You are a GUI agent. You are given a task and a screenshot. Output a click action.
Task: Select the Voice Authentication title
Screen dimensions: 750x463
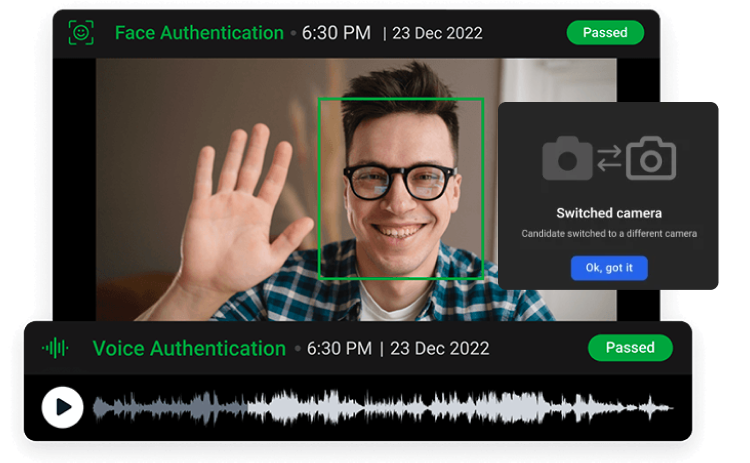point(189,348)
